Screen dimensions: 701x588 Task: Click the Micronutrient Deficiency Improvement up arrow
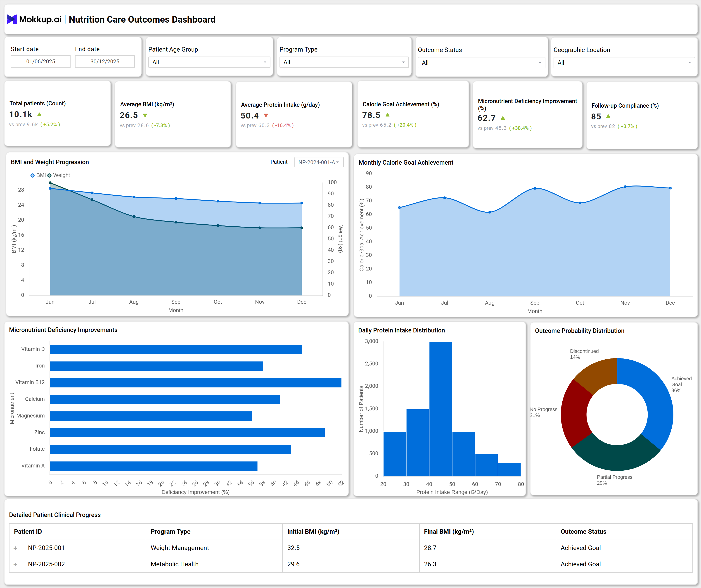coord(503,118)
